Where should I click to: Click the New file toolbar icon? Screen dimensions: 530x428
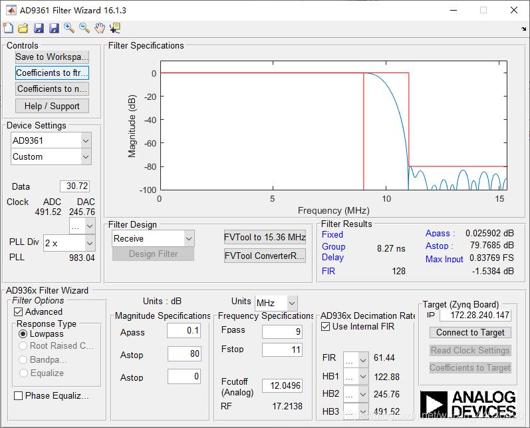(8, 28)
